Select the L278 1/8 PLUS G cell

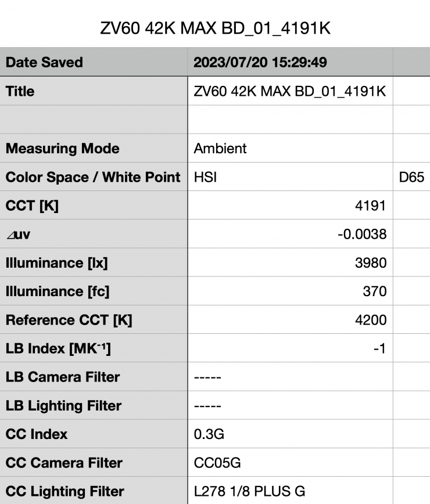pyautogui.click(x=290, y=491)
